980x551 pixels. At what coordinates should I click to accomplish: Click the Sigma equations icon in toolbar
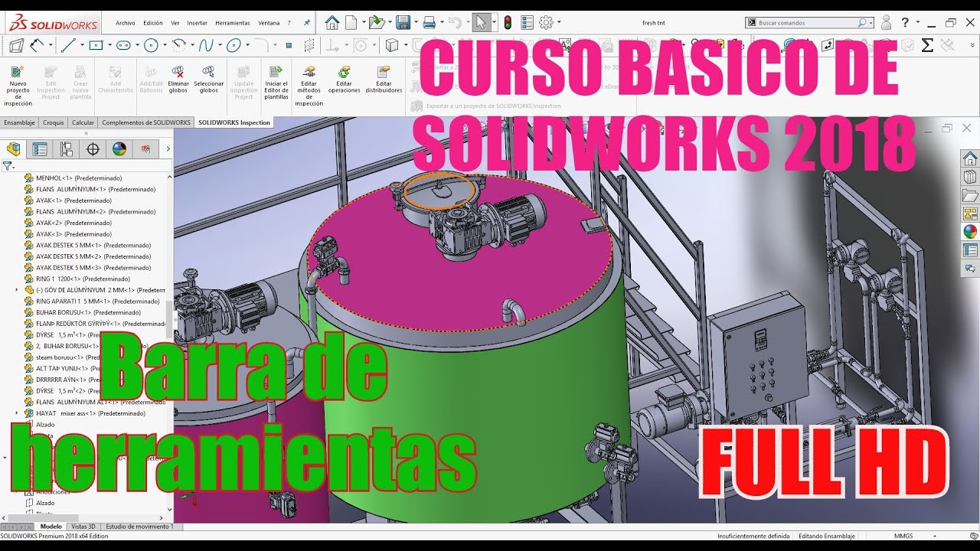tap(927, 45)
